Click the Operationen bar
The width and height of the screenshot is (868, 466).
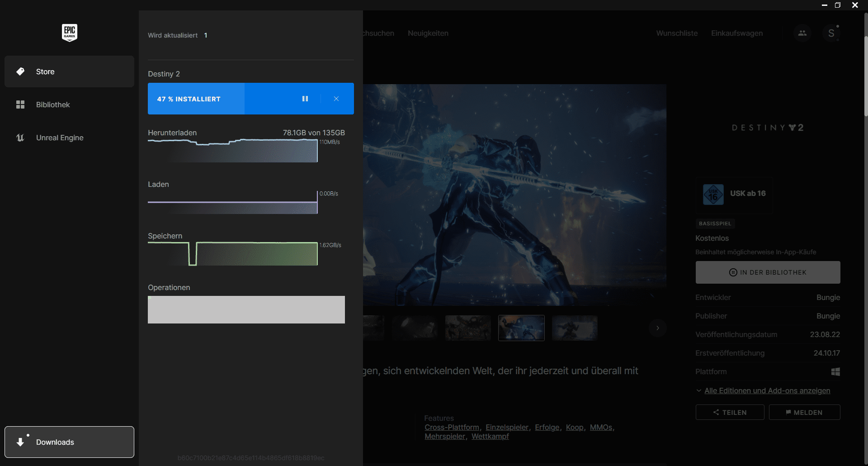coord(246,309)
